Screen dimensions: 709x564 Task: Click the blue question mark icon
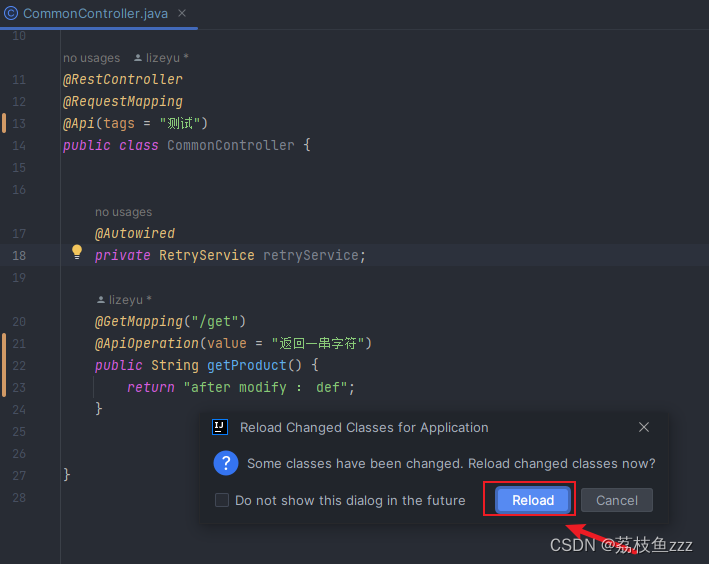point(226,463)
